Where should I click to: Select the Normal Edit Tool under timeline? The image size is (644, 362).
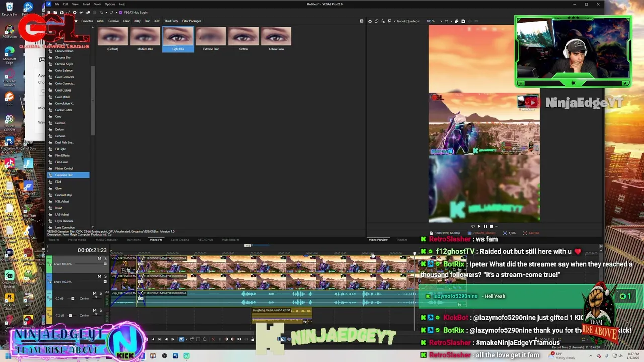pos(181,339)
